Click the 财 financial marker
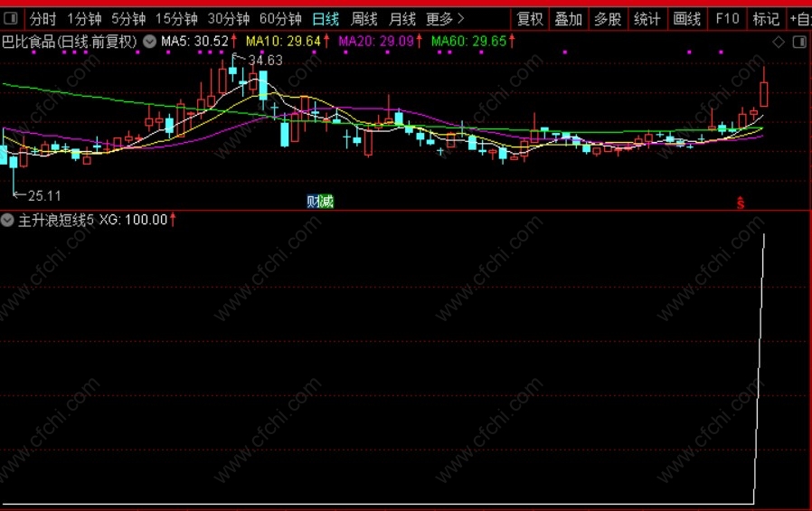 313,202
